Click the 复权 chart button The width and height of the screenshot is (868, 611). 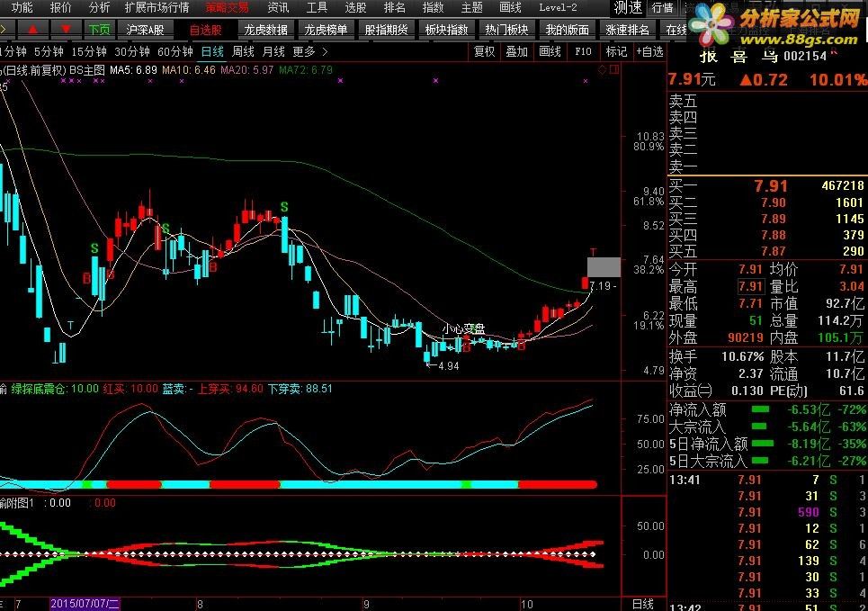[484, 51]
